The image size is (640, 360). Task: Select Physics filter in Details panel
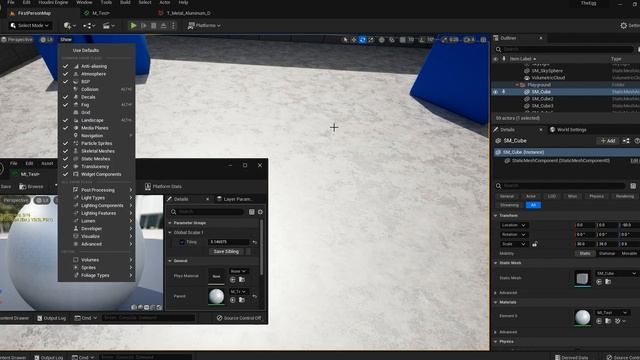click(596, 196)
